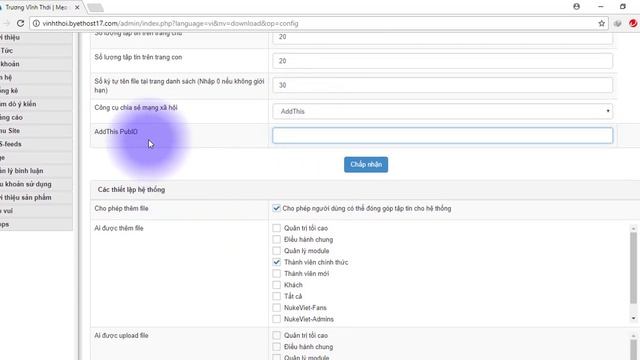The width and height of the screenshot is (640, 360).
Task: Open the Chrome profile account icon
Action: (x=576, y=7)
